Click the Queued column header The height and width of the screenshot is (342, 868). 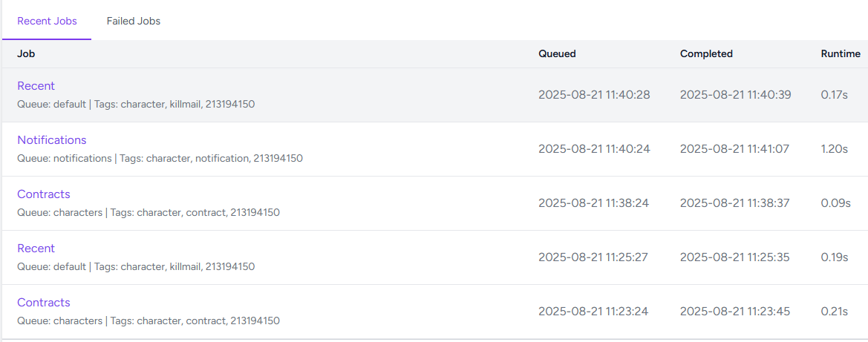[557, 54]
